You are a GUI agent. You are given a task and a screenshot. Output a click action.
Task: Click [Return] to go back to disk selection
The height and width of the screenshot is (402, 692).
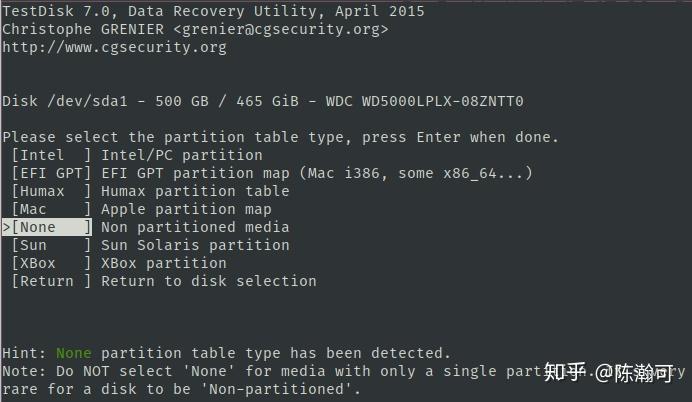coord(51,282)
